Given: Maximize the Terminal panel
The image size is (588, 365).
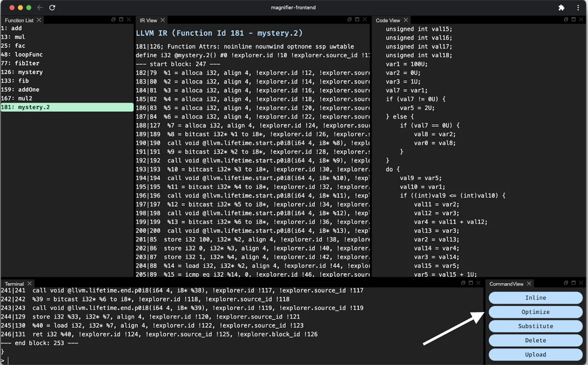Looking at the screenshot, I should click(x=471, y=283).
